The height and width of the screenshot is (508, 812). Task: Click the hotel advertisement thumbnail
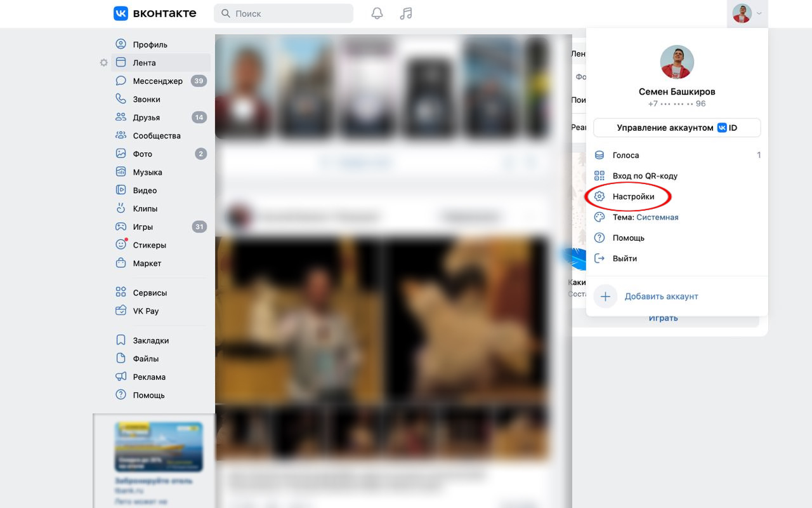(159, 446)
